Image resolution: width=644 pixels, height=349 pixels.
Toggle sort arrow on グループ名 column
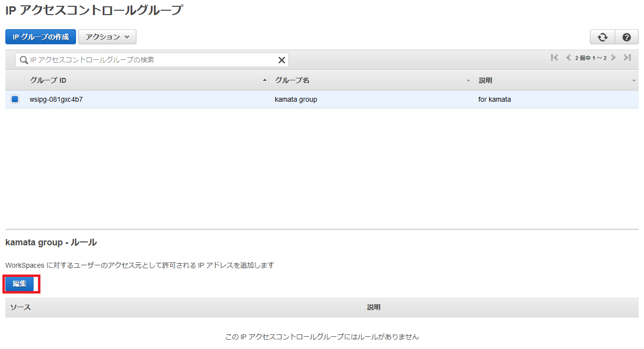[468, 80]
